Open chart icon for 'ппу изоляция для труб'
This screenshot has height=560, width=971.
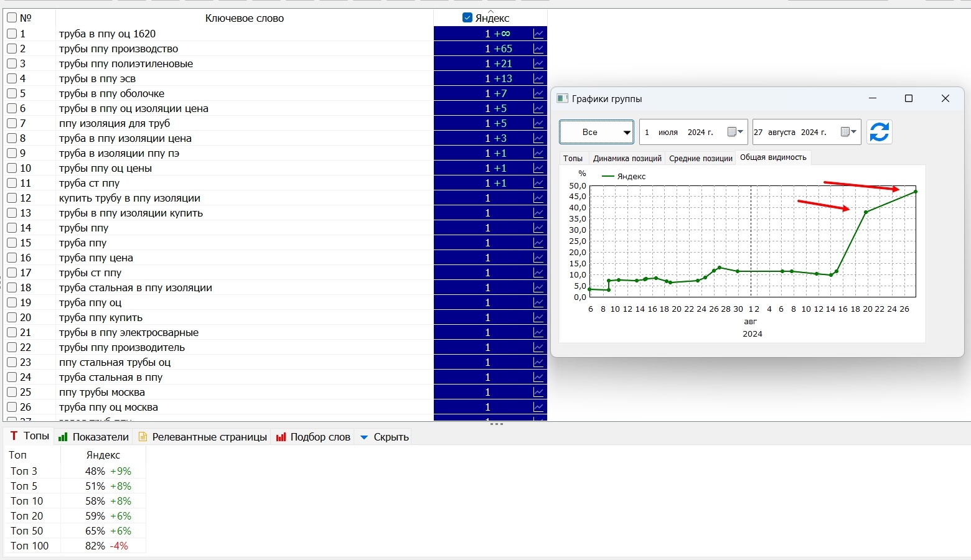[x=538, y=123]
